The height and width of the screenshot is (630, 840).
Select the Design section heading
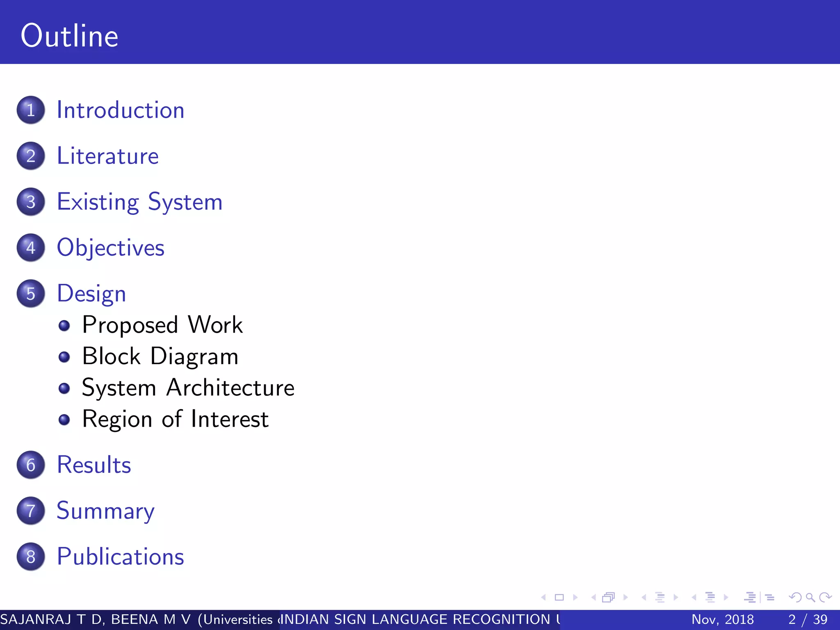pyautogui.click(x=91, y=294)
